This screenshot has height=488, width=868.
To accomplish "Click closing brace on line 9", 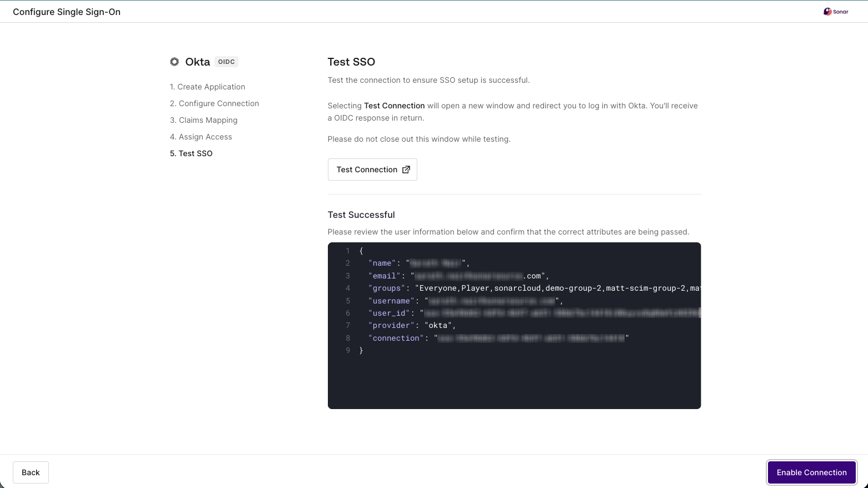I will 361,350.
